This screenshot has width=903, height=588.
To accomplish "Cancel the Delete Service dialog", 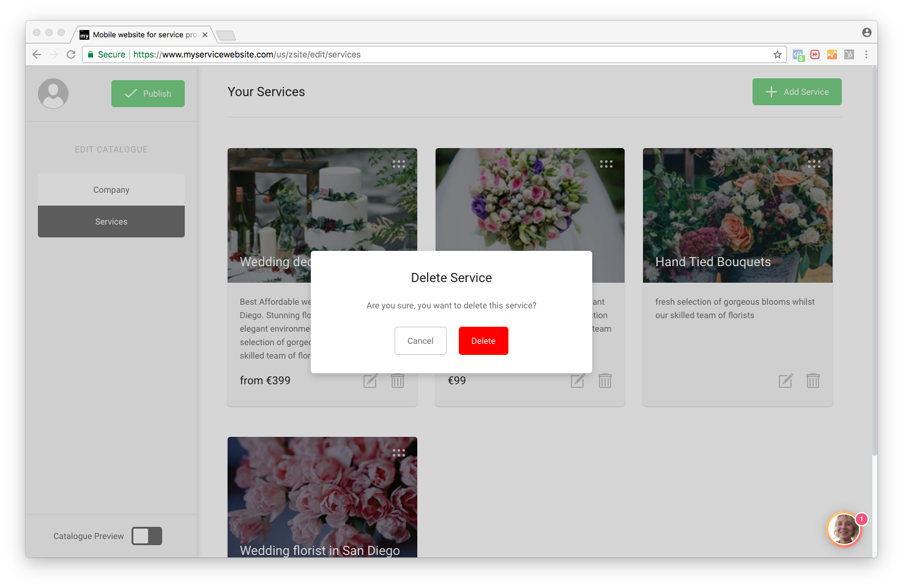I will pyautogui.click(x=420, y=341).
